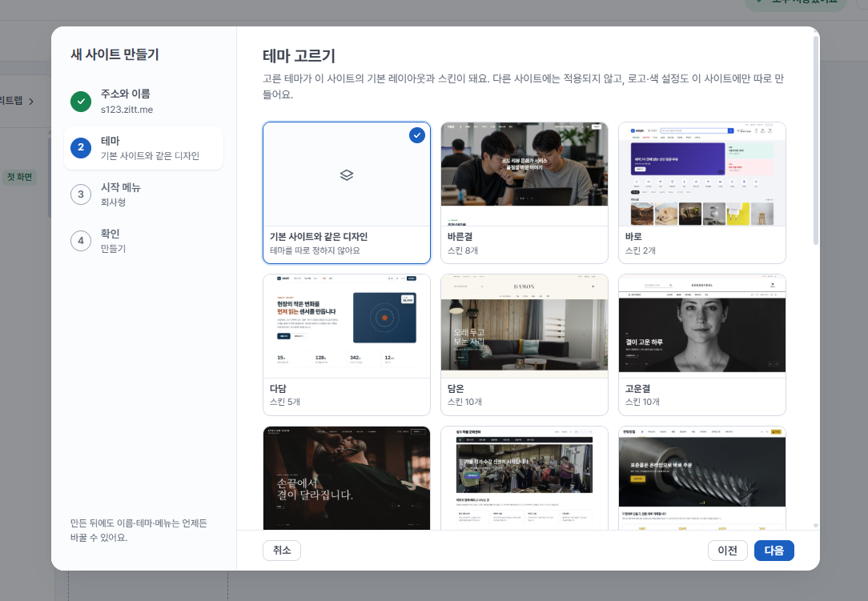Click the blue check mark on the selected theme card
Screen dimensions: 868x601
pos(417,135)
